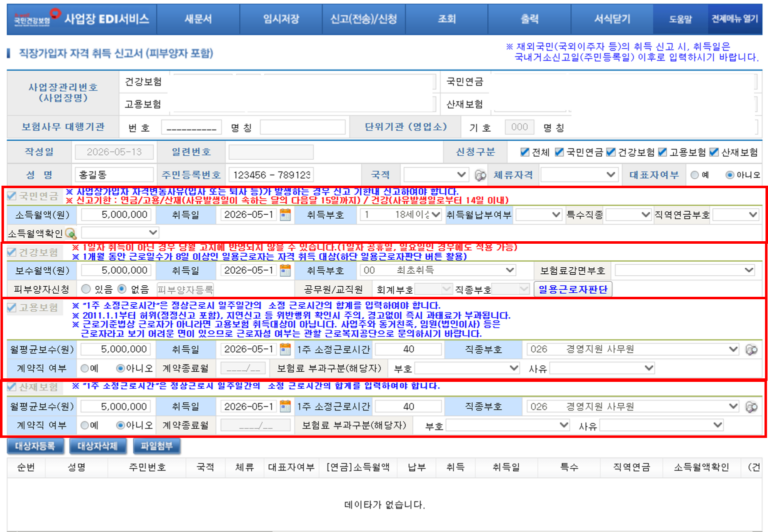Click 국민건강보험 logo in header

[x=37, y=18]
